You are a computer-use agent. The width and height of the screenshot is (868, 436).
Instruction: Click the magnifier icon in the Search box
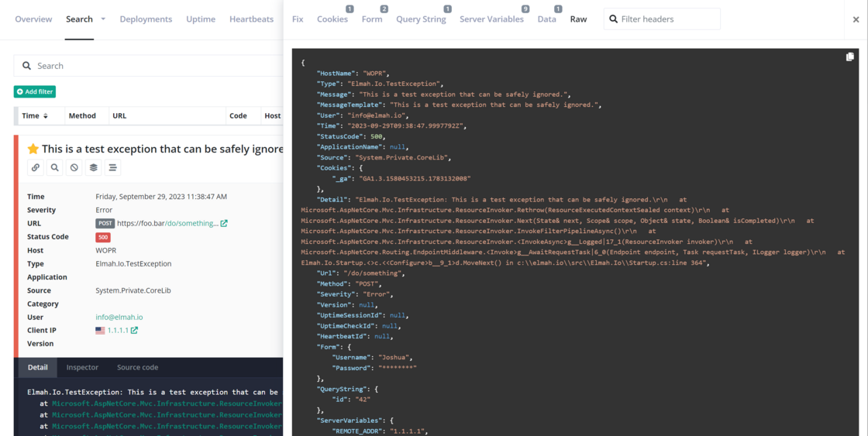[x=26, y=66]
